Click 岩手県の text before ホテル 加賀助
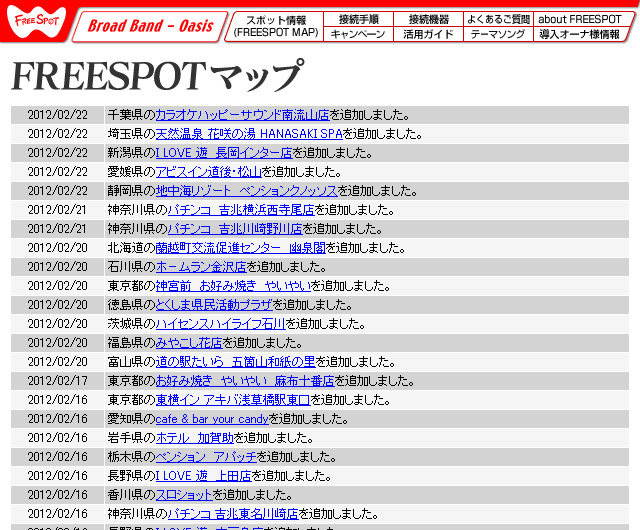This screenshot has height=530, width=640. (x=131, y=438)
